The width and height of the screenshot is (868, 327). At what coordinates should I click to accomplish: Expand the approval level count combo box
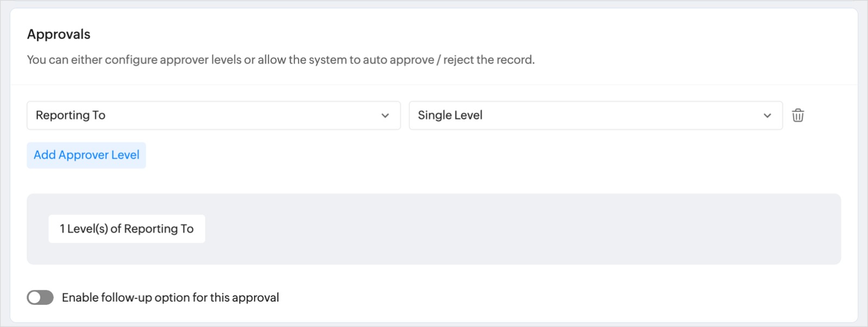click(x=595, y=116)
